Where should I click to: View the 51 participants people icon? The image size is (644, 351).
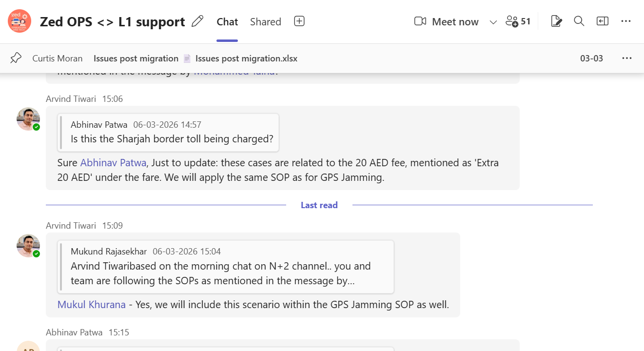tap(518, 21)
